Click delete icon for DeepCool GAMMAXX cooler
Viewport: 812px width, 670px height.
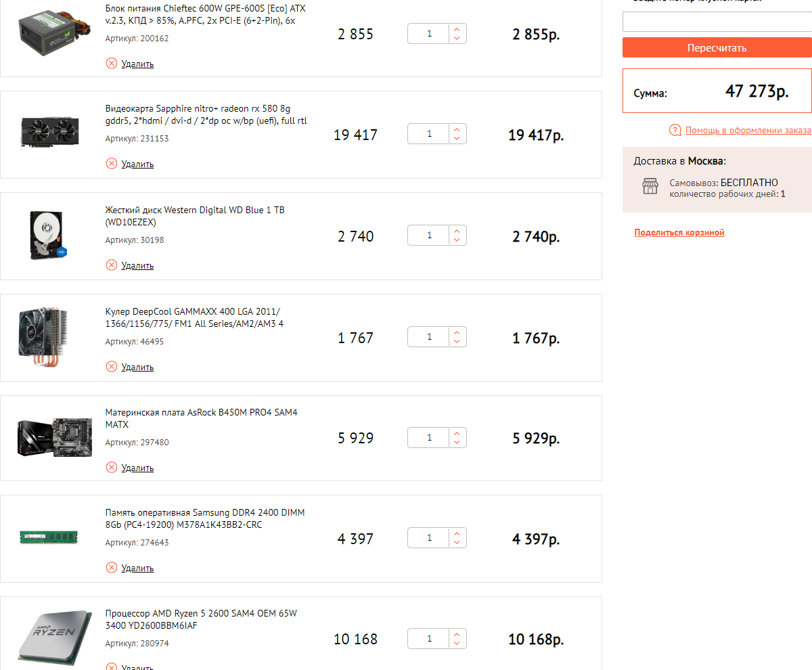pos(112,367)
